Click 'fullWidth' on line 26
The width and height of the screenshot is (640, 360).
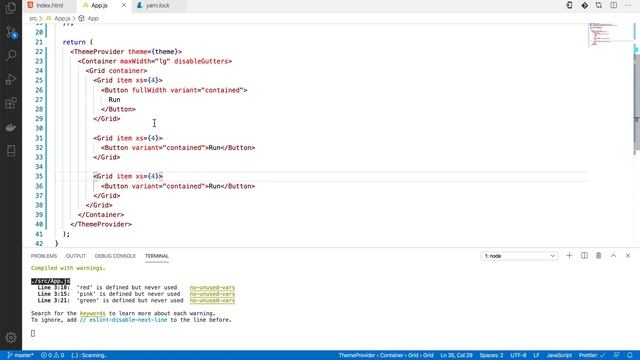click(149, 90)
